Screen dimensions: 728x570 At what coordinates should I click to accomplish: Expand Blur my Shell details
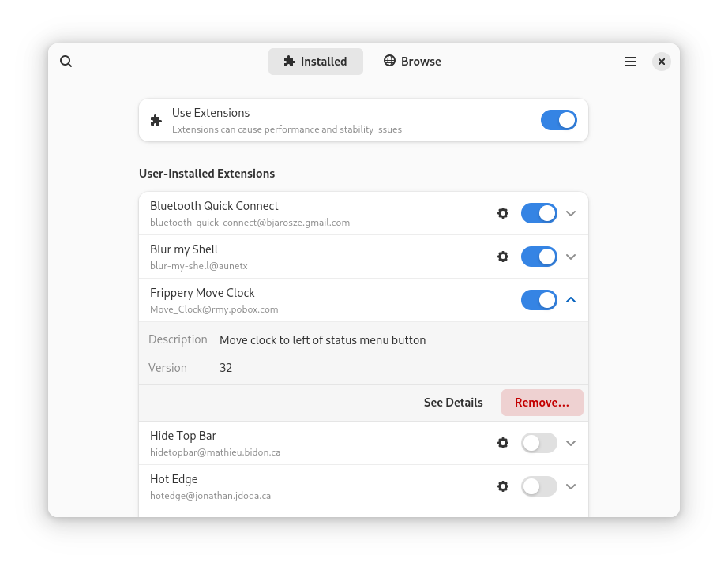(x=571, y=257)
